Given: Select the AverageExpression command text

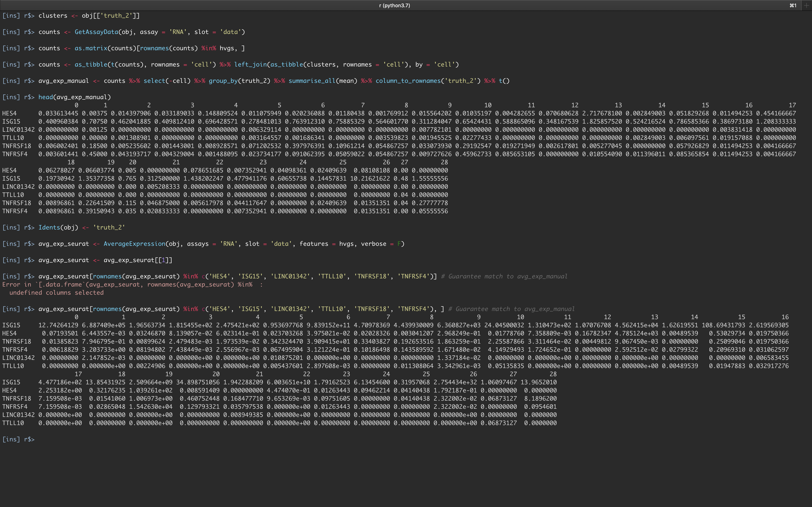Looking at the screenshot, I should click(134, 244).
